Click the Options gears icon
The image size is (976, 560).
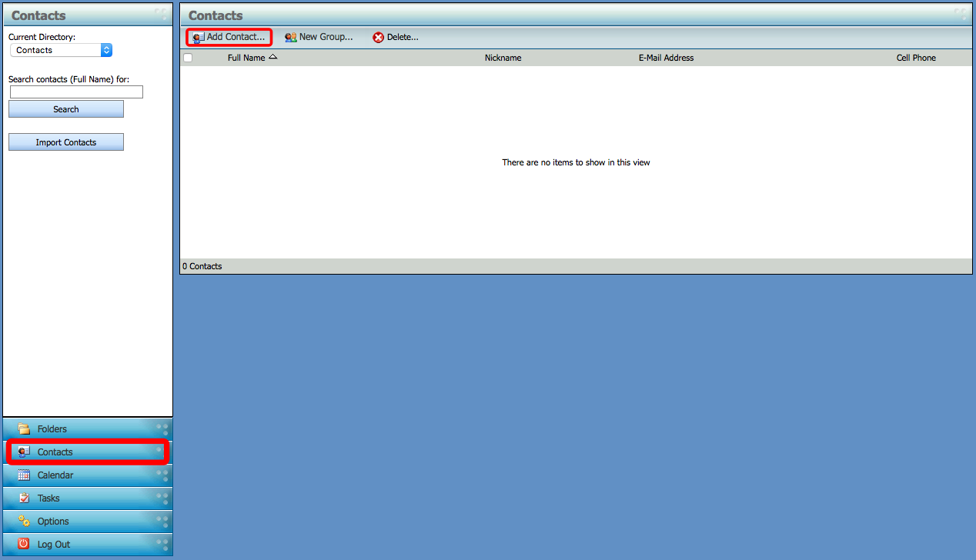pos(24,522)
